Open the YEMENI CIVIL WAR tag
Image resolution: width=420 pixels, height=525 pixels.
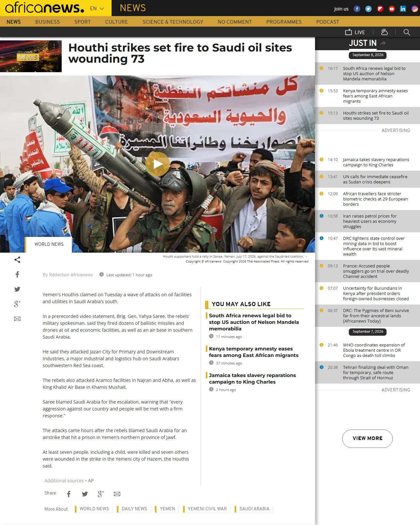coord(207,509)
